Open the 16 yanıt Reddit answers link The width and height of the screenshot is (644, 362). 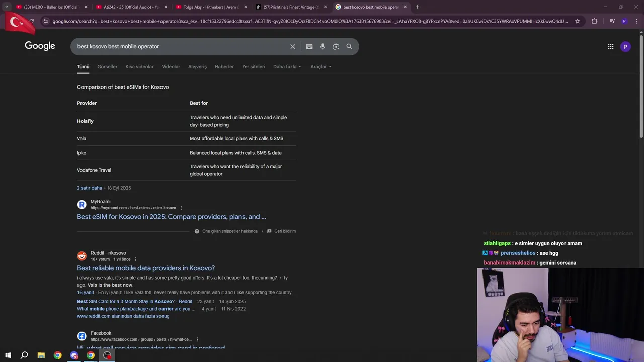tap(86, 292)
